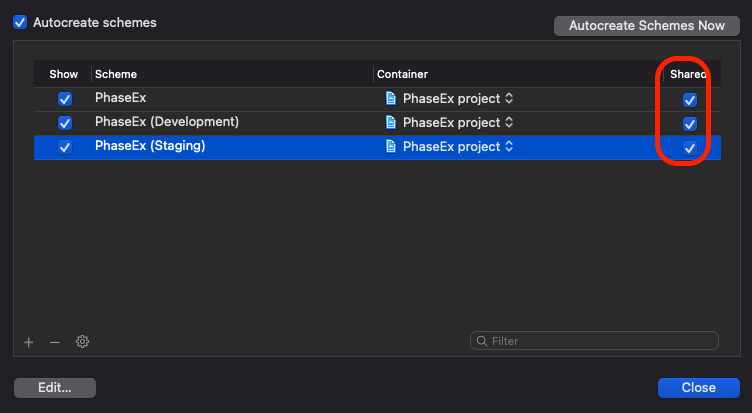
Task: Click the add scheme plus icon
Action: tap(29, 342)
